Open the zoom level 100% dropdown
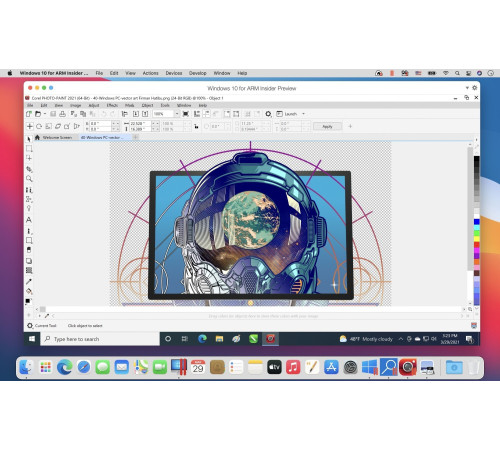Viewport: 500px width, 450px height. click(177, 114)
